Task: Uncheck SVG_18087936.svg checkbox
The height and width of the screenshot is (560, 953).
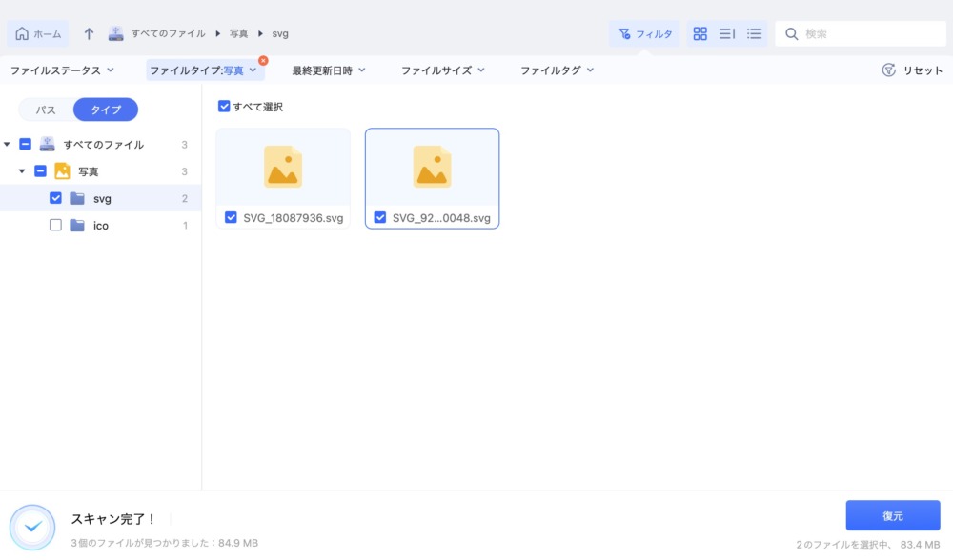Action: pyautogui.click(x=231, y=217)
